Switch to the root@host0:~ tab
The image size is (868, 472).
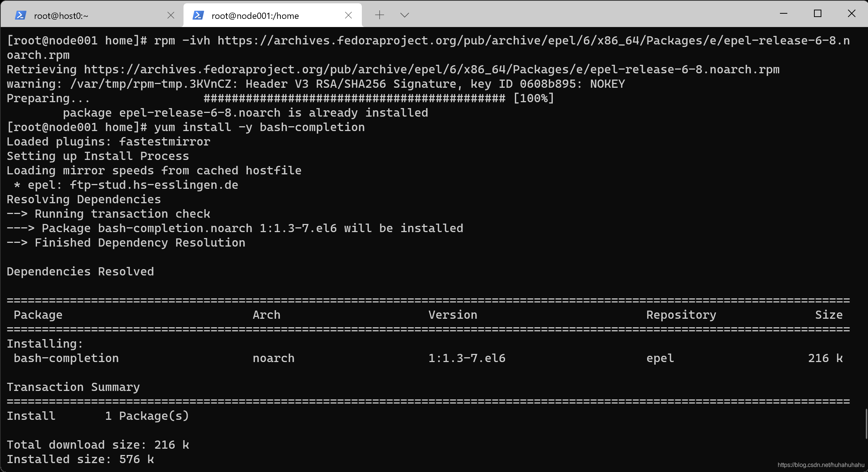pos(61,16)
